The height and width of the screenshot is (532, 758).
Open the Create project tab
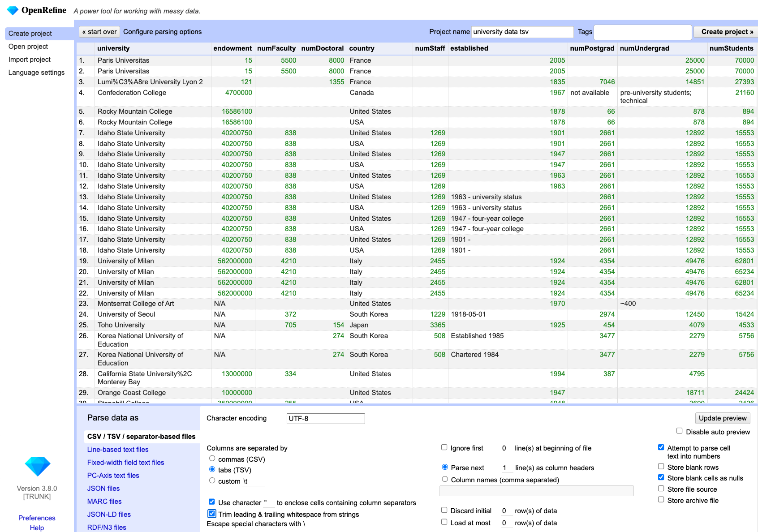click(x=39, y=34)
